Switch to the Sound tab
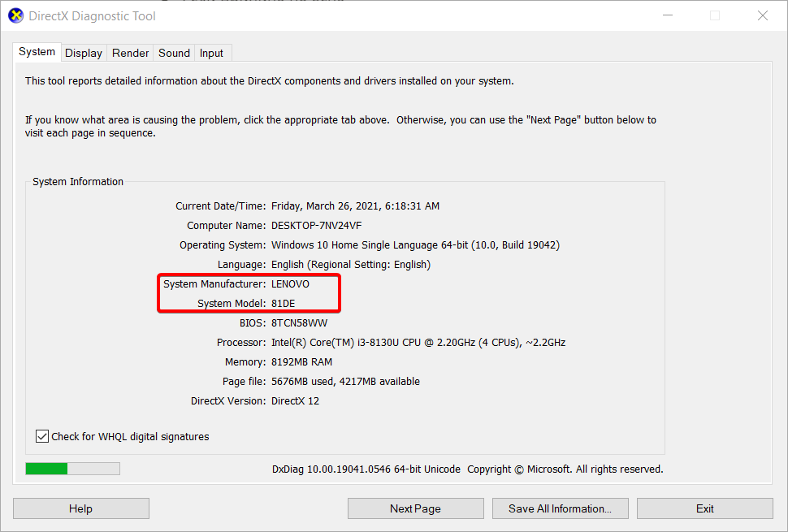788x532 pixels. coord(174,53)
